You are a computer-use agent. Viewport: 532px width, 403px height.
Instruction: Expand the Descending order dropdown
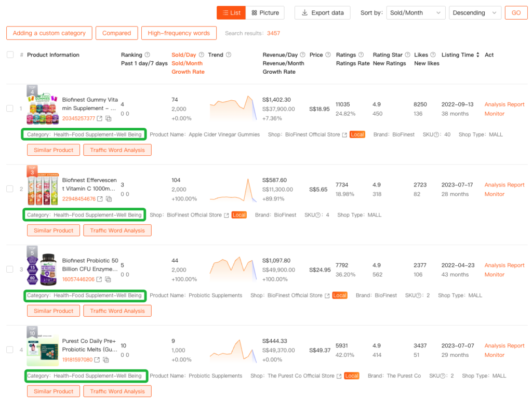point(475,13)
